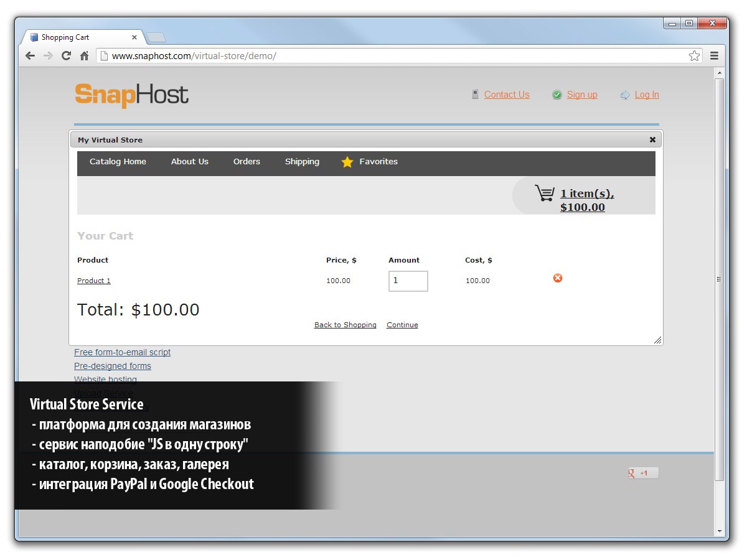Screen dimensions: 747x560
Task: Open the Chrome menu icon
Action: tap(714, 56)
